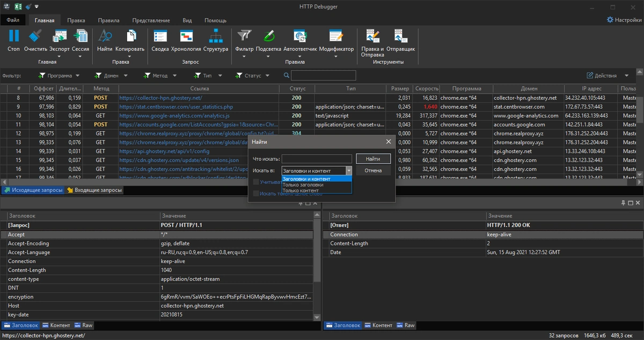Open the stat.centbrowser.com user_statistics link

[176, 107]
